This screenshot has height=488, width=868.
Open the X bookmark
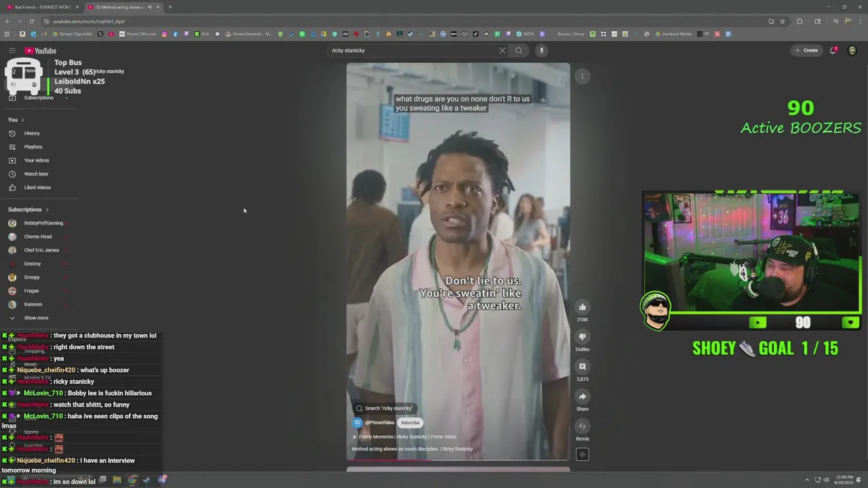(100, 34)
